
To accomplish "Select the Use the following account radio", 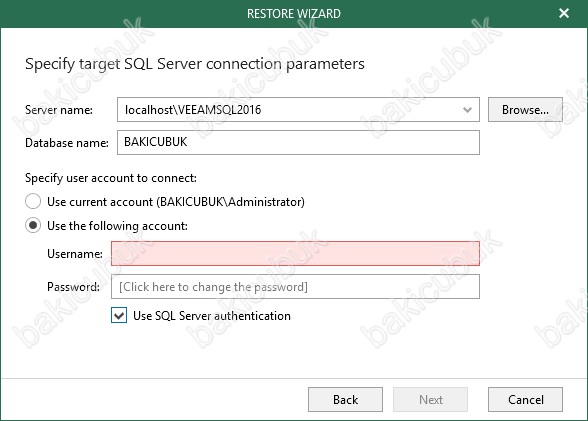I will [33, 225].
